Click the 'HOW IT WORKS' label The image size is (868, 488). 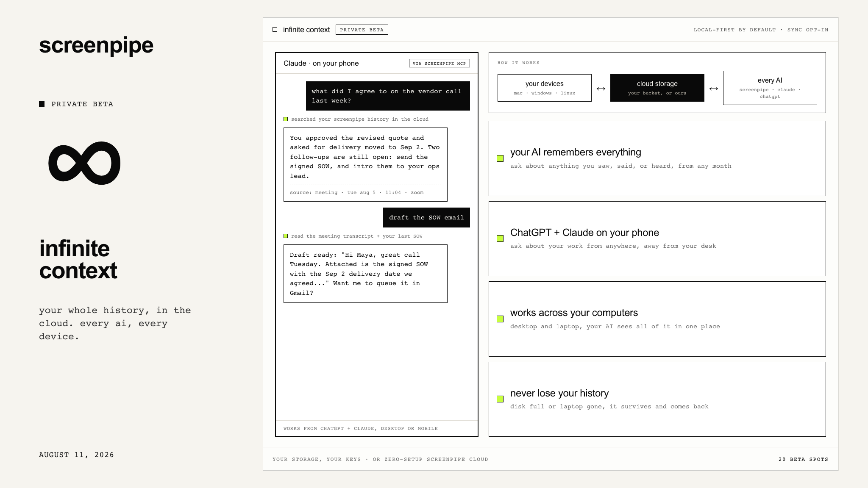pos(518,62)
